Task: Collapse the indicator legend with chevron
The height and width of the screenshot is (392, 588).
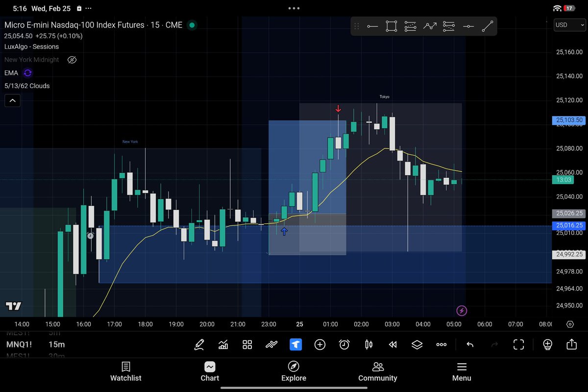Action: click(x=13, y=101)
